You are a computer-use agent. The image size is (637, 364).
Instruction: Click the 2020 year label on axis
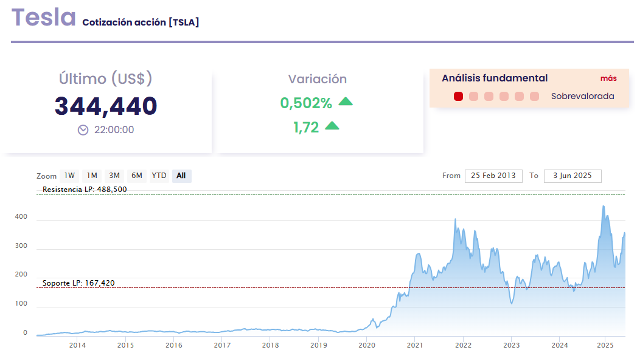(367, 346)
